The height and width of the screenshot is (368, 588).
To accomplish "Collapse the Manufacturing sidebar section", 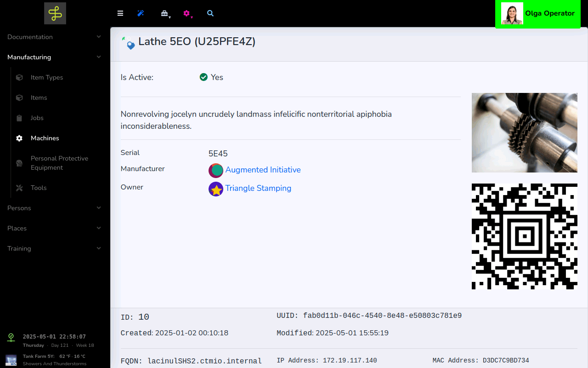I will point(55,57).
